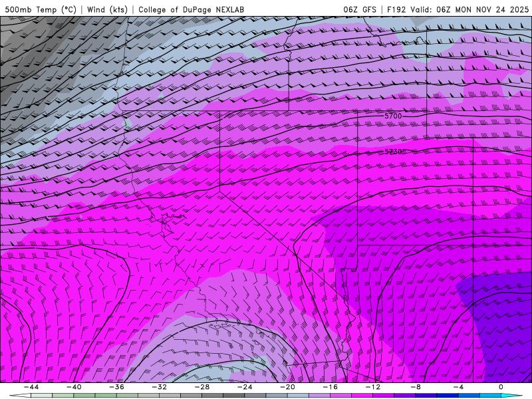This screenshot has height=399, width=532.
Task: Click the -28 color scale value
Action: tap(202, 387)
